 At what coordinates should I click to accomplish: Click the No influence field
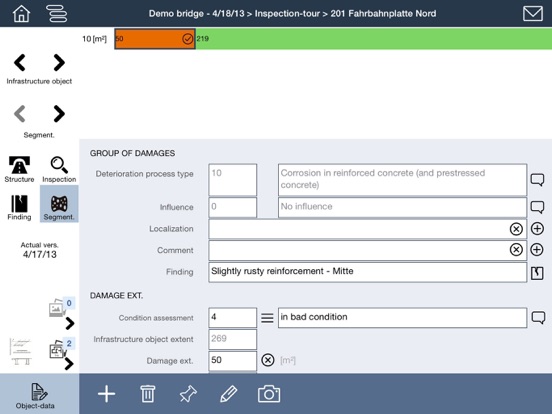coord(402,207)
